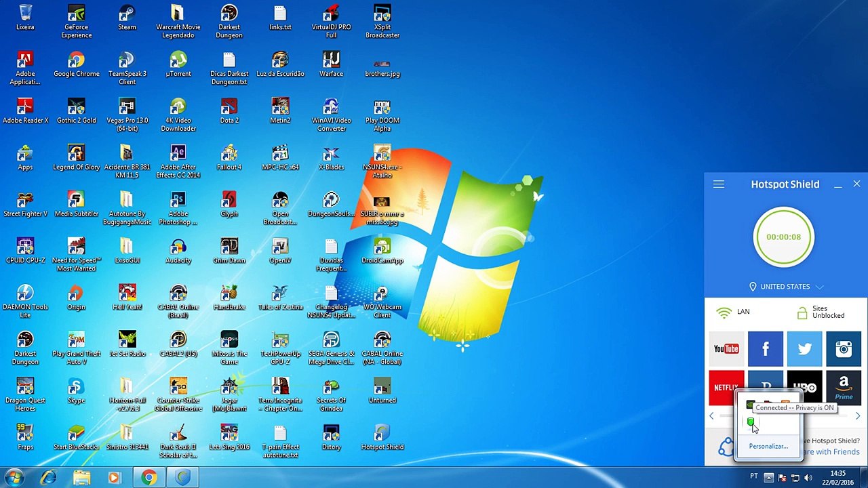
Task: Click green Hotspot Shield tray icon
Action: [x=751, y=422]
